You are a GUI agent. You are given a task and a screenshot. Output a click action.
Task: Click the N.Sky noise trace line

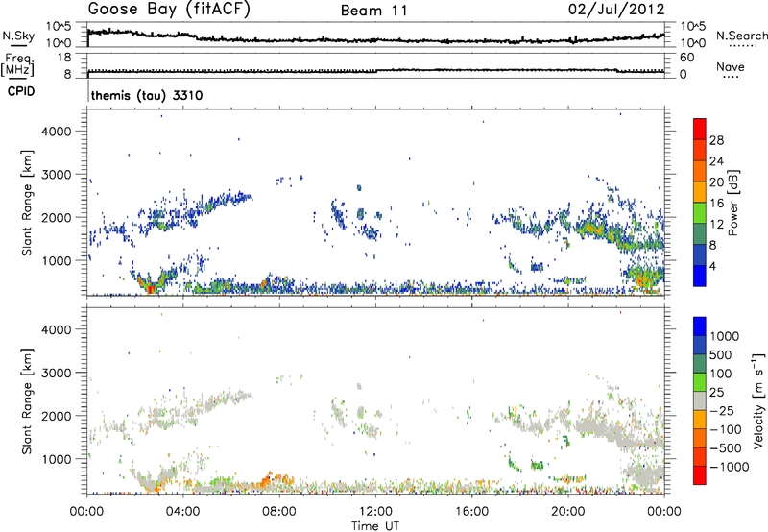point(375,38)
